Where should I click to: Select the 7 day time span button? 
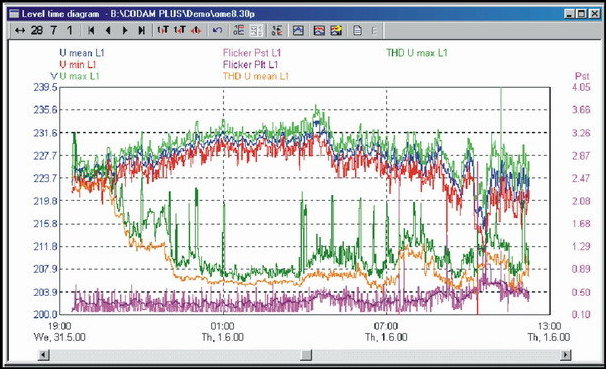pos(53,30)
